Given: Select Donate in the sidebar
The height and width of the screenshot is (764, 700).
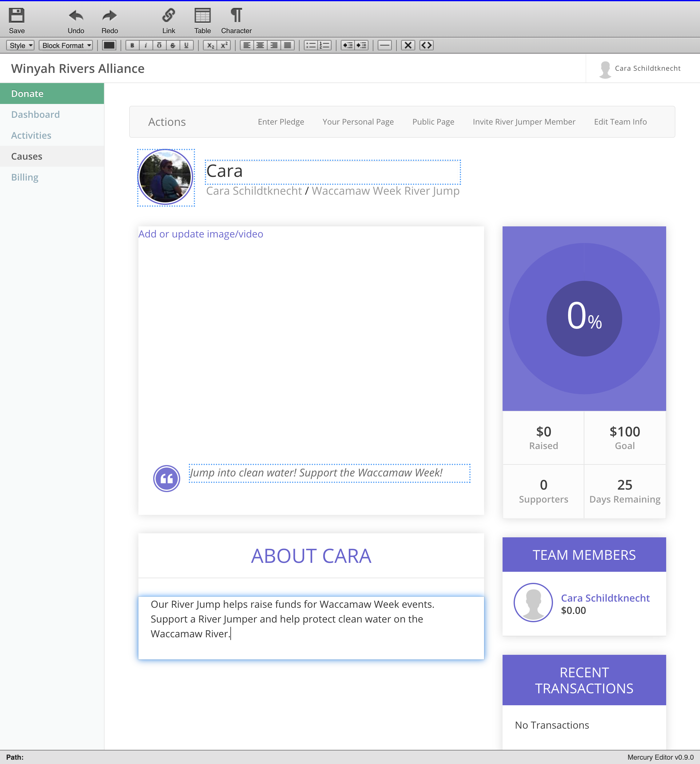Looking at the screenshot, I should (52, 94).
